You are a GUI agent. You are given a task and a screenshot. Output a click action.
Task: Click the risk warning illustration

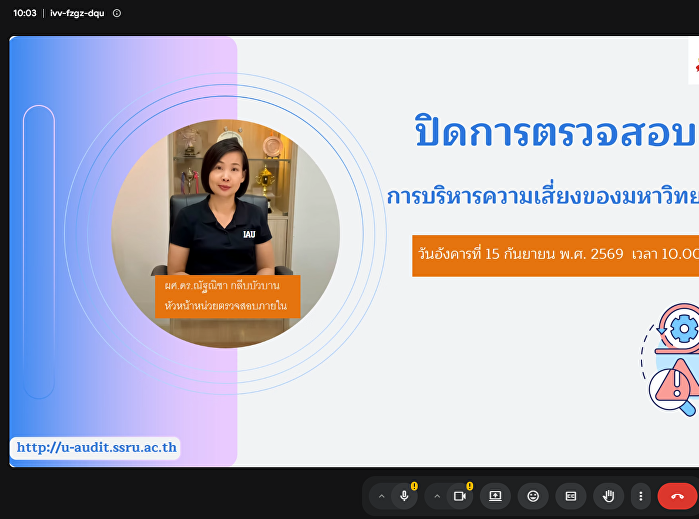pos(670,359)
